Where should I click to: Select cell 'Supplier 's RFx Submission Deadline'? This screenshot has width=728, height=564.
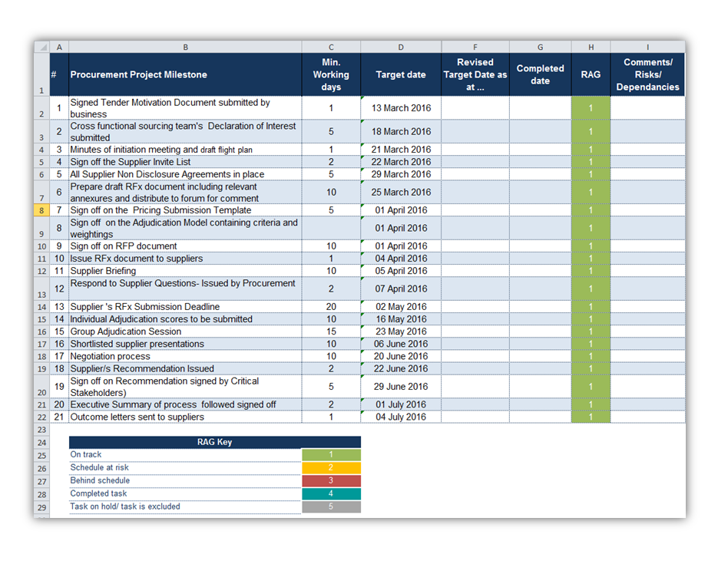click(x=185, y=307)
